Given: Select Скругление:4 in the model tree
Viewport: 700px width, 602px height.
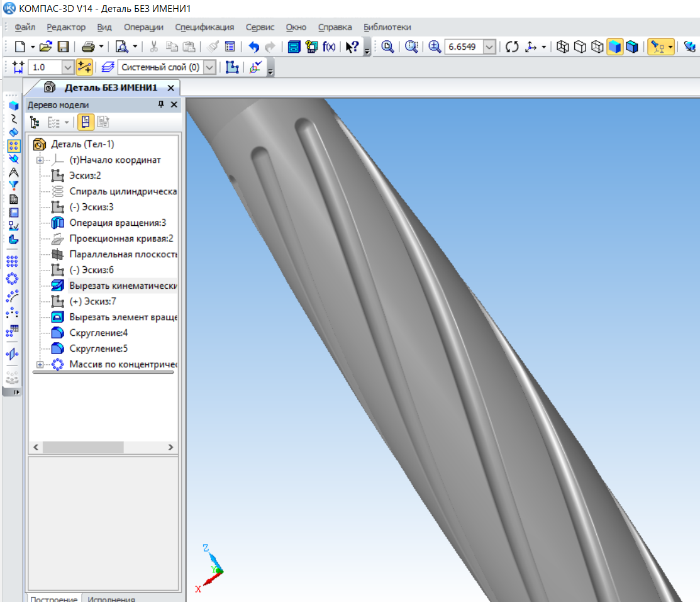Looking at the screenshot, I should [x=98, y=333].
